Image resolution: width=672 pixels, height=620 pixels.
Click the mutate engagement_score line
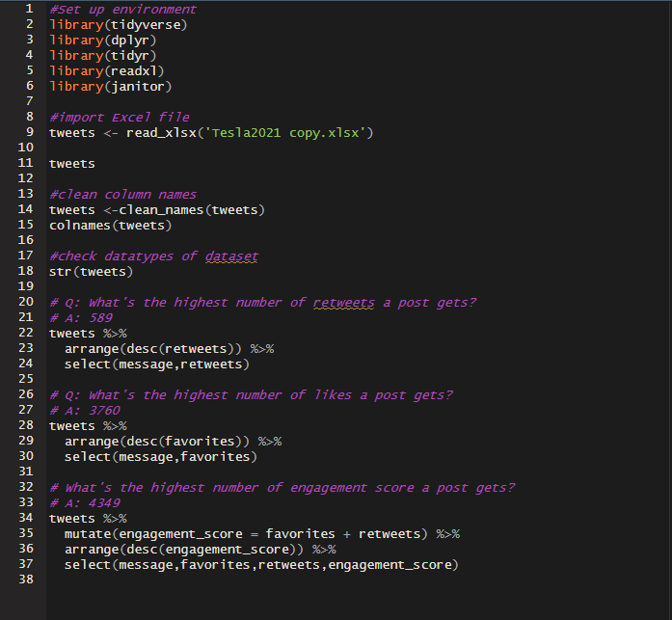(x=262, y=534)
